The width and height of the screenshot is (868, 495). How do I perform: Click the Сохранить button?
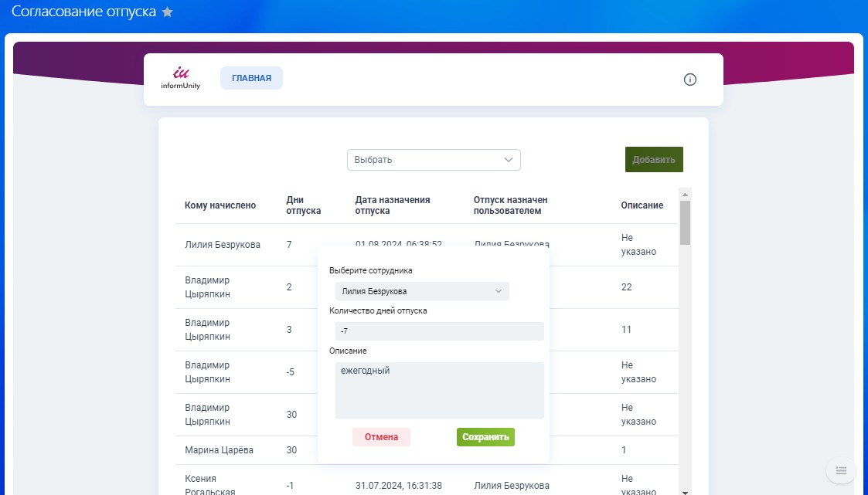coord(485,437)
